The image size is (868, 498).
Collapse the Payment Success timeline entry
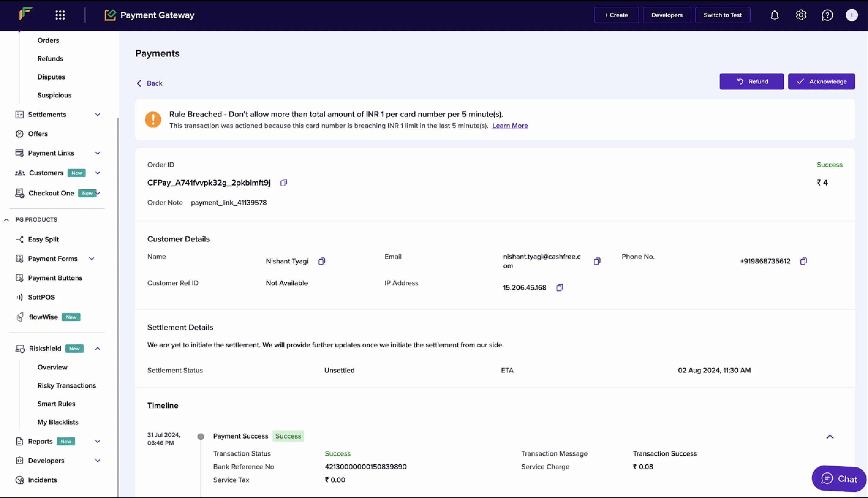(830, 437)
